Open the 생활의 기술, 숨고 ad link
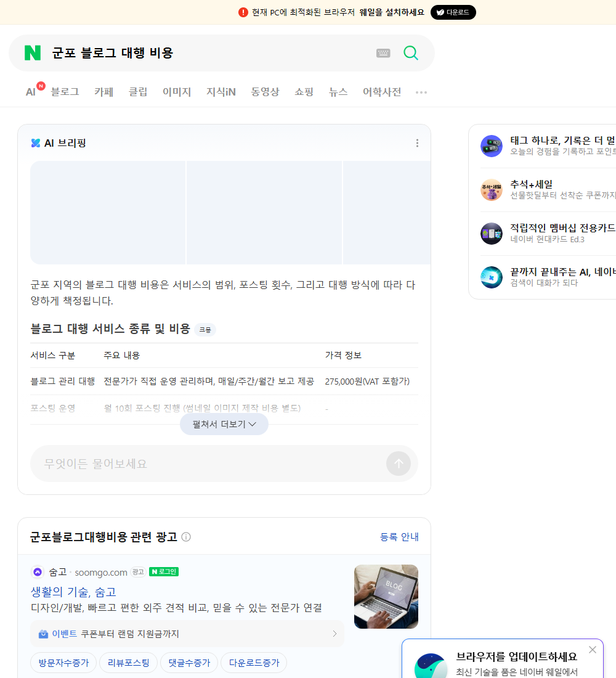 [x=73, y=592]
